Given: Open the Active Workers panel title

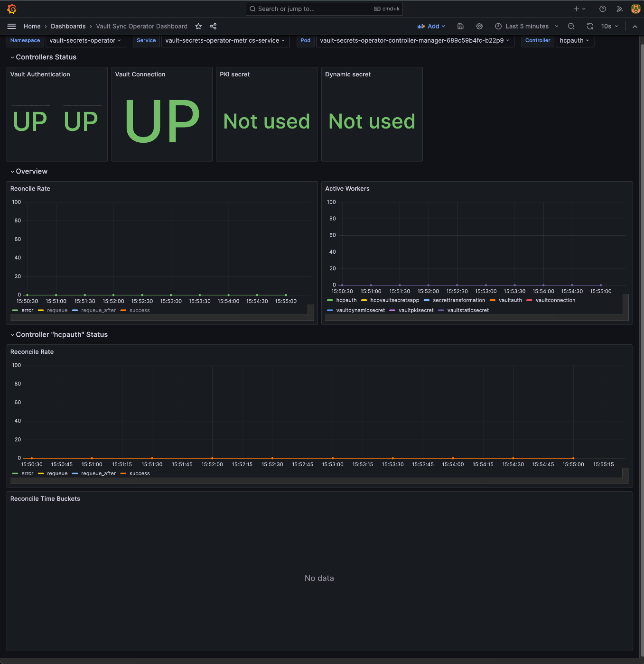Looking at the screenshot, I should tap(347, 189).
